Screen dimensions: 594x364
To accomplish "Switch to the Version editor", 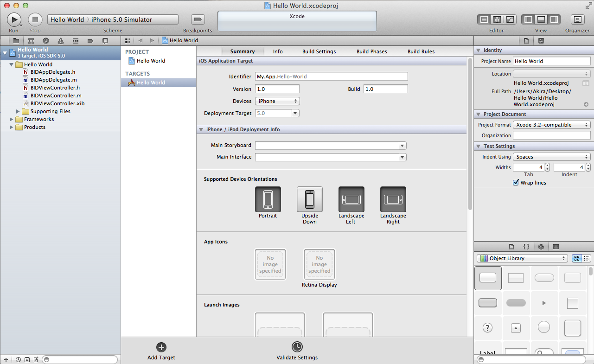I will click(510, 19).
